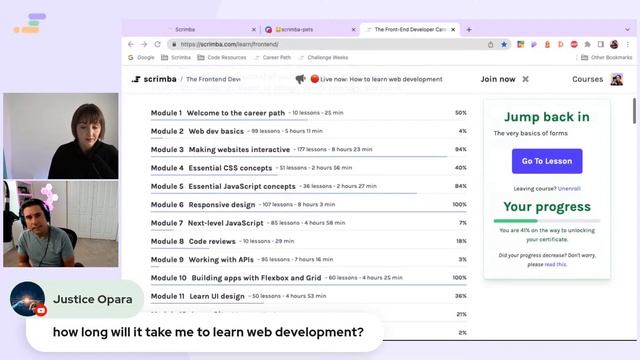
Task: Click The Frontend Dev breadcrumb
Action: tap(213, 79)
